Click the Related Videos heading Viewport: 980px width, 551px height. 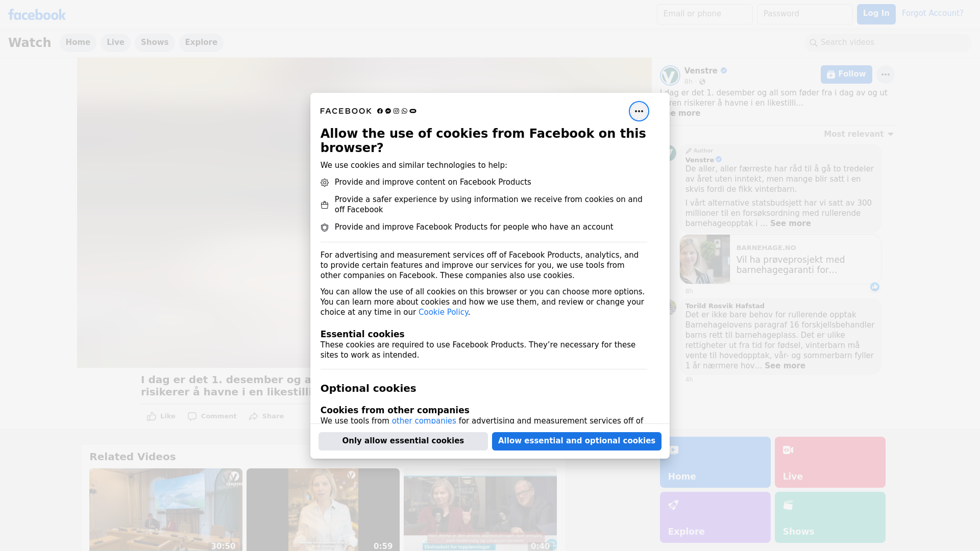pyautogui.click(x=132, y=457)
